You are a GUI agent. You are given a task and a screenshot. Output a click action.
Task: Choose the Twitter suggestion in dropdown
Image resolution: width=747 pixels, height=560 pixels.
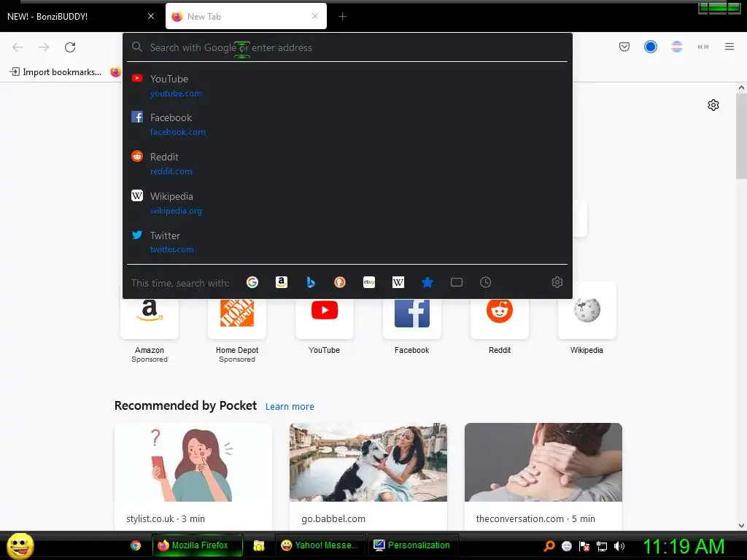pos(347,242)
